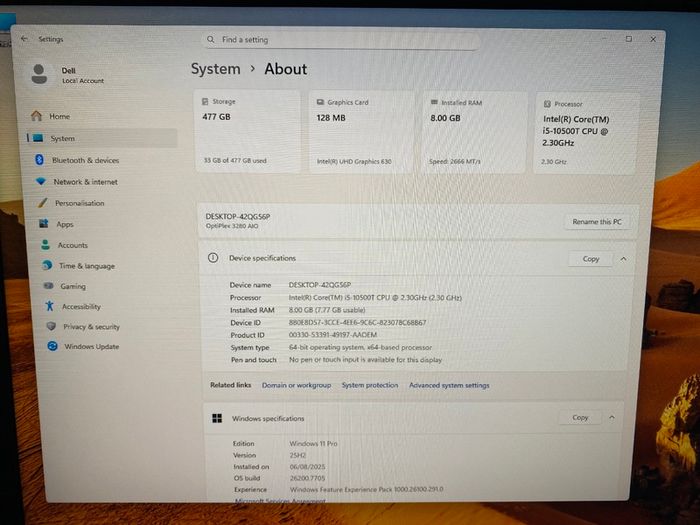Click the search magnifier icon
This screenshot has width=700, height=525.
211,39
